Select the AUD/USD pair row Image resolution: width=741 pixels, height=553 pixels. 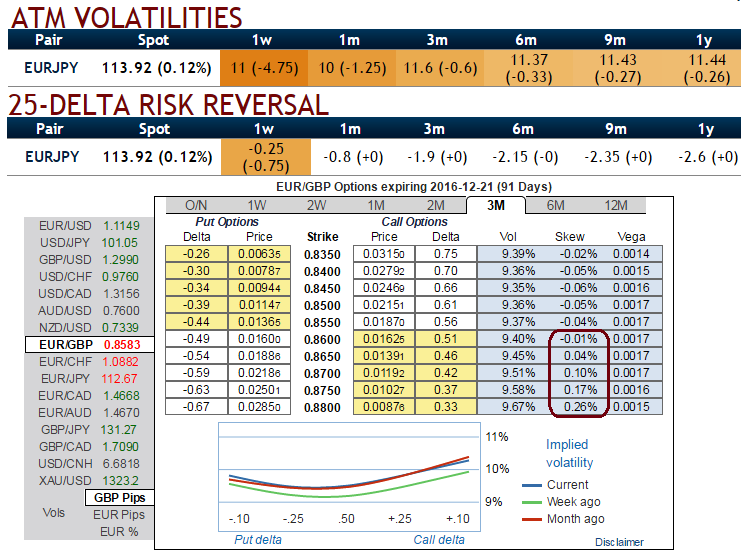point(89,311)
